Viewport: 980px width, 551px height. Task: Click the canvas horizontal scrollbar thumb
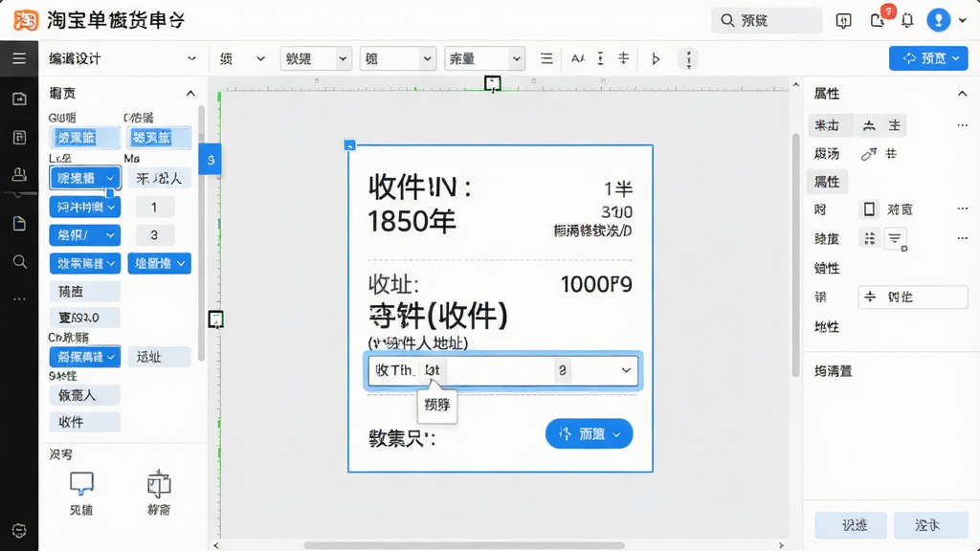464,545
